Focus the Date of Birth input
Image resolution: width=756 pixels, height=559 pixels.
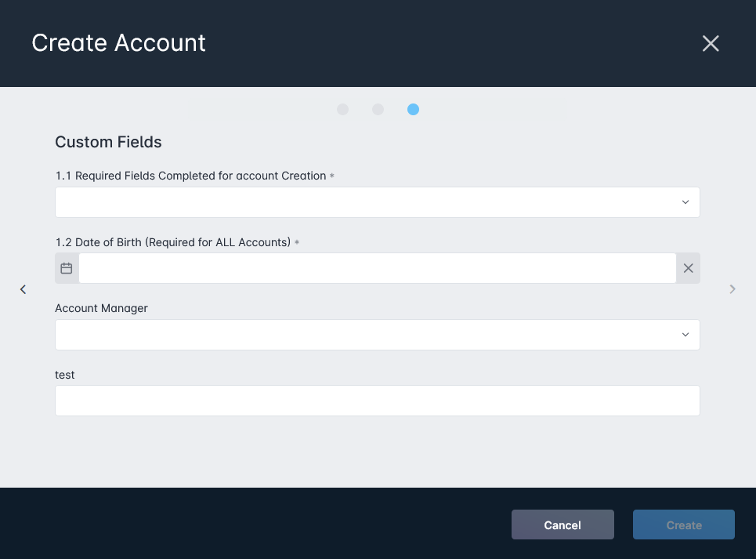(x=378, y=268)
